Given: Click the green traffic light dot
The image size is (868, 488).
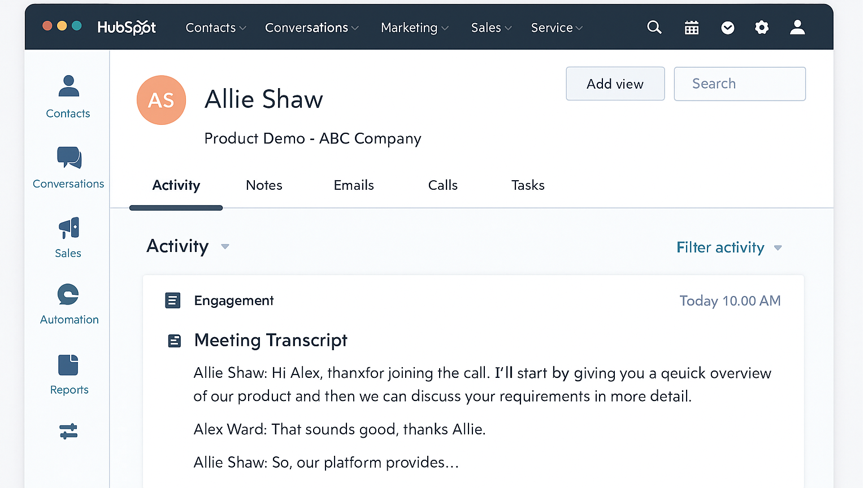Looking at the screenshot, I should tap(77, 25).
